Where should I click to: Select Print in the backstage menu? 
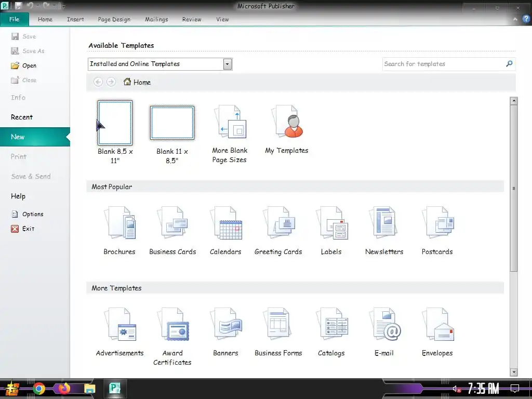(x=18, y=156)
